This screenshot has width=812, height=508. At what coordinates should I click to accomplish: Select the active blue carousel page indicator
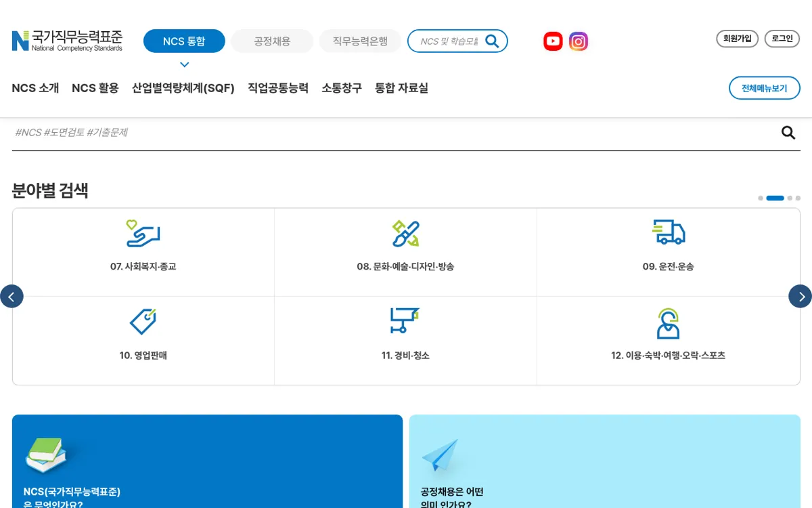775,198
